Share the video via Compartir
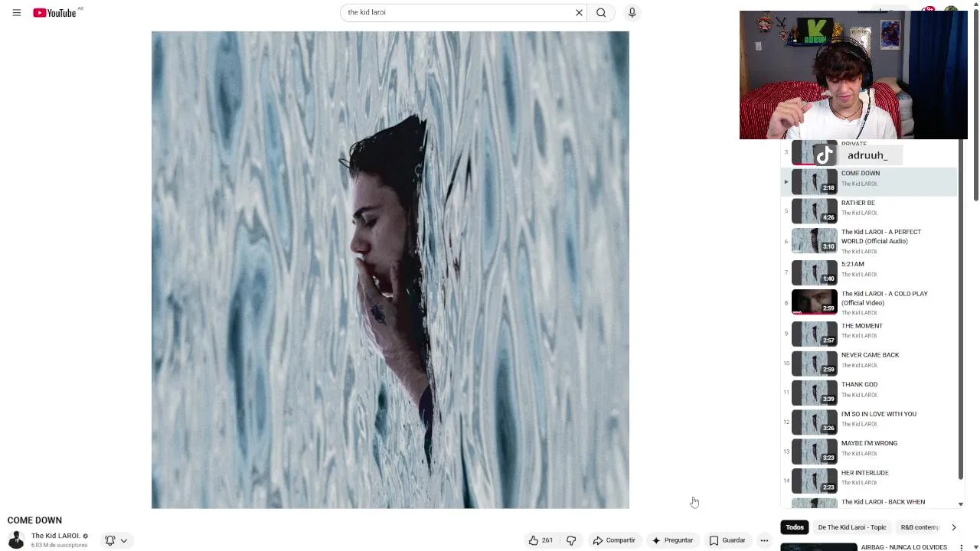Screen dimensions: 980x551 (x=614, y=540)
